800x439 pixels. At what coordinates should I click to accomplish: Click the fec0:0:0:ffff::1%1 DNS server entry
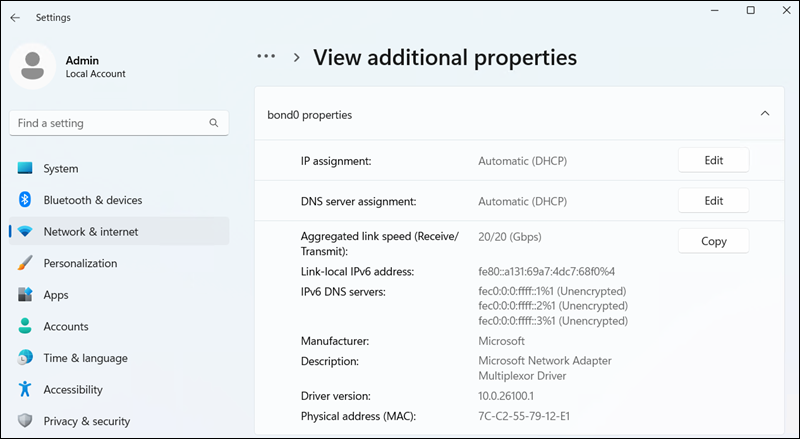[x=552, y=291]
